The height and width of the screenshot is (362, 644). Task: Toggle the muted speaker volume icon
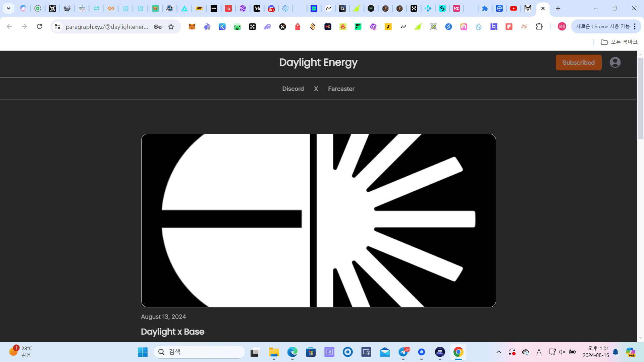[x=562, y=352]
